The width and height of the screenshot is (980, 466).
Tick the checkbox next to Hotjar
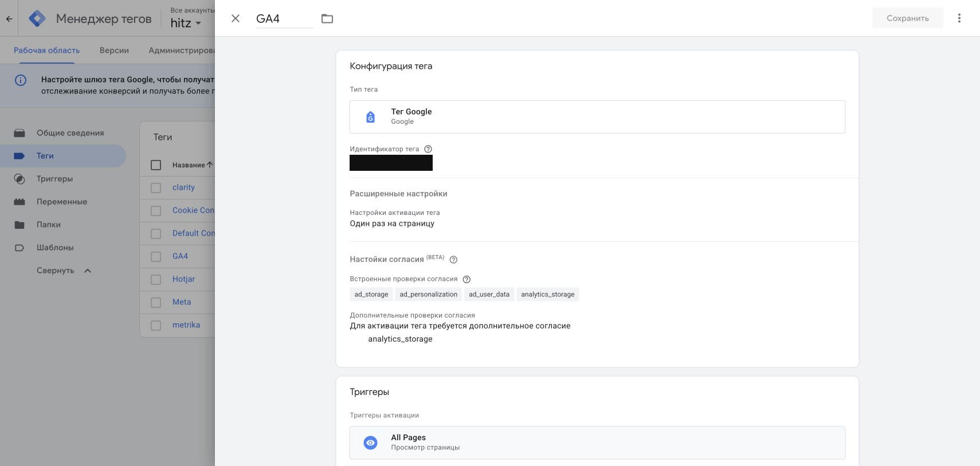156,279
